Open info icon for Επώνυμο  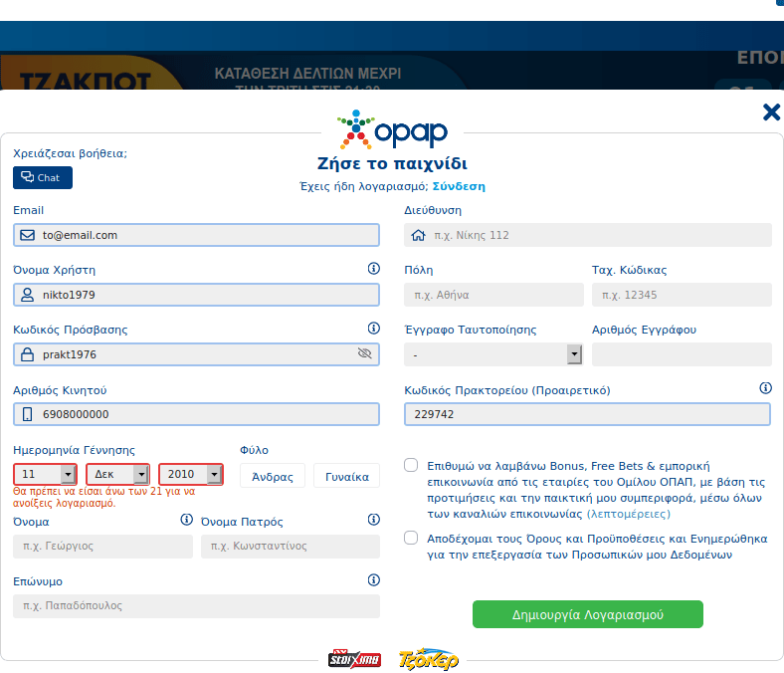click(x=373, y=580)
